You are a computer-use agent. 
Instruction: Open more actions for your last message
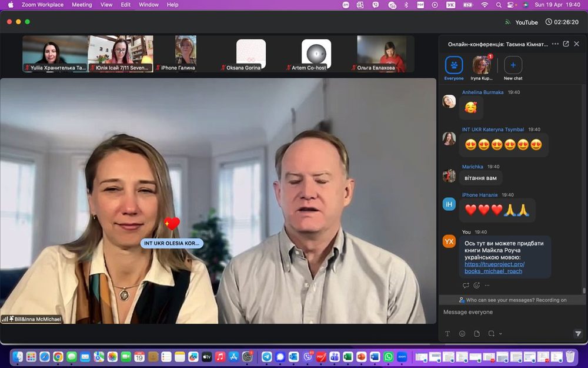click(487, 286)
